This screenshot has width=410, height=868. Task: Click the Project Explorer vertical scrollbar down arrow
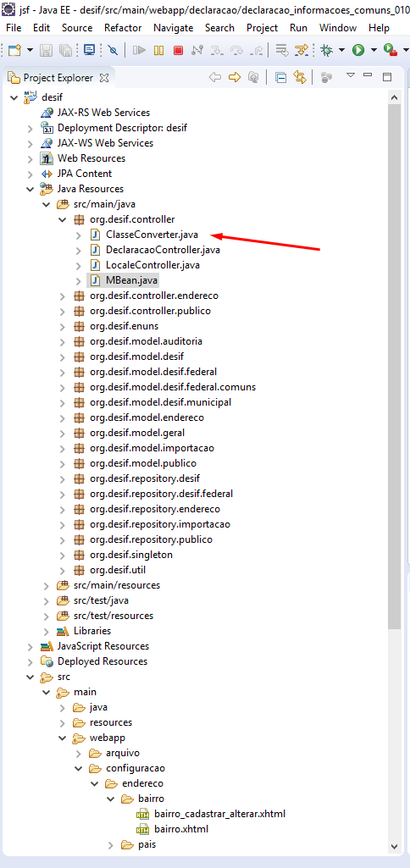tap(395, 847)
